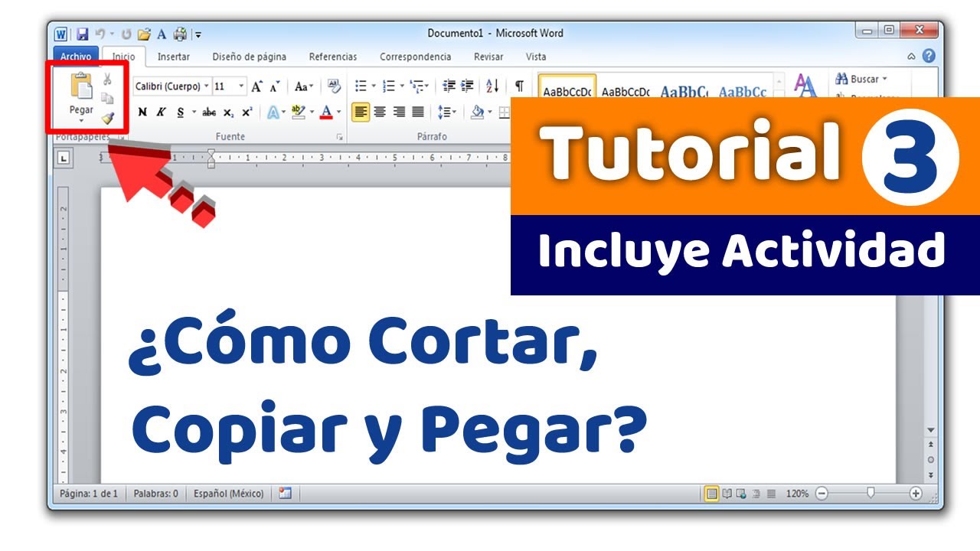Click the clear formatting eraser icon
980x551 pixels.
(334, 86)
